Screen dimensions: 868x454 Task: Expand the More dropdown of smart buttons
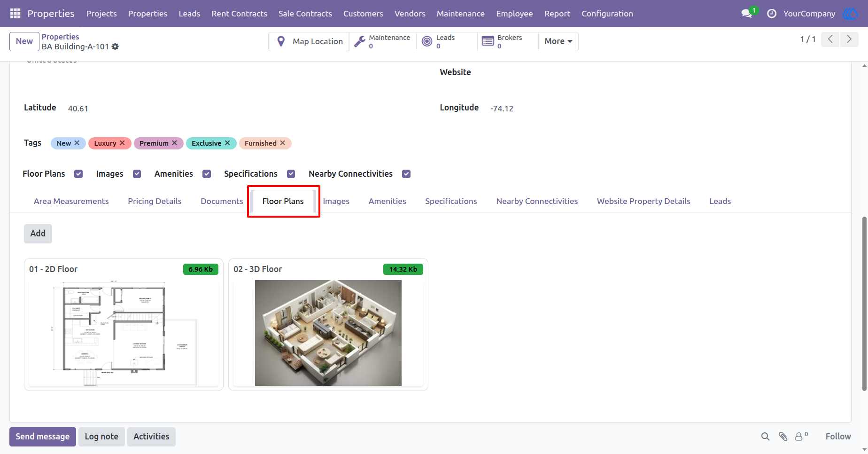click(x=558, y=41)
